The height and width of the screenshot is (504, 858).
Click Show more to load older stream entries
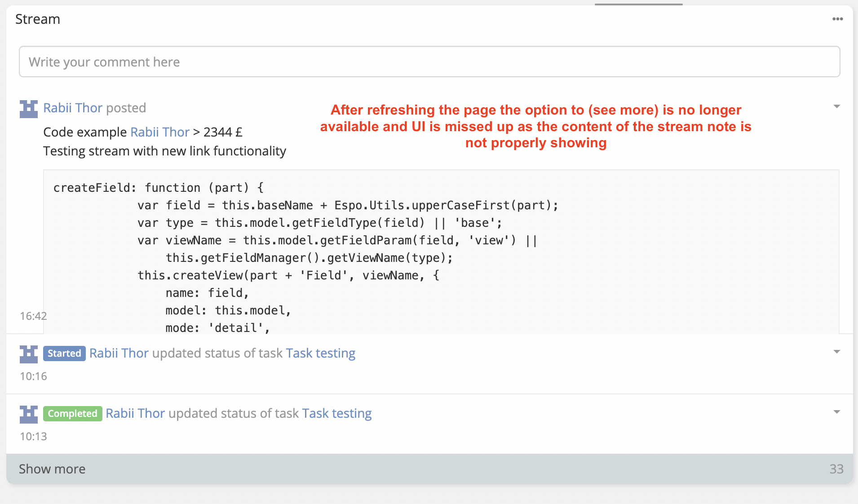52,469
